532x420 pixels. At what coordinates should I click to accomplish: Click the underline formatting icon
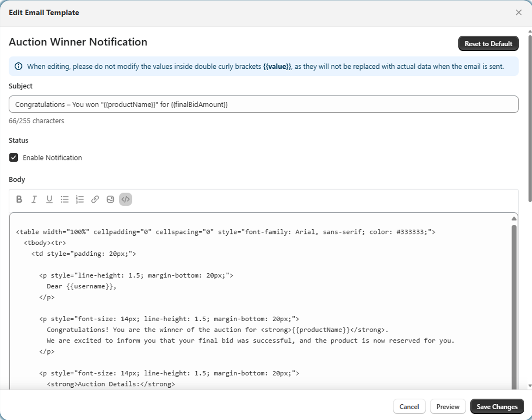pyautogui.click(x=49, y=199)
